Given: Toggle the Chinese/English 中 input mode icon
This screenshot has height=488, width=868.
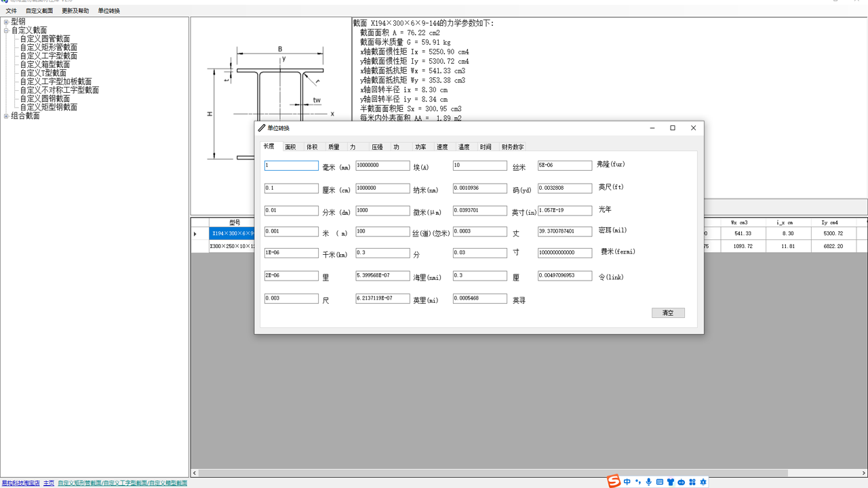Looking at the screenshot, I should 627,482.
